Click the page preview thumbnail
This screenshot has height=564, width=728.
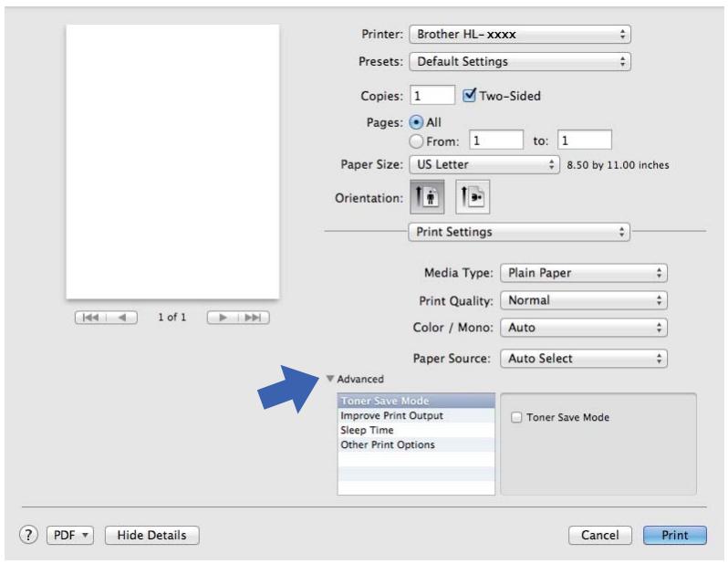click(x=172, y=162)
